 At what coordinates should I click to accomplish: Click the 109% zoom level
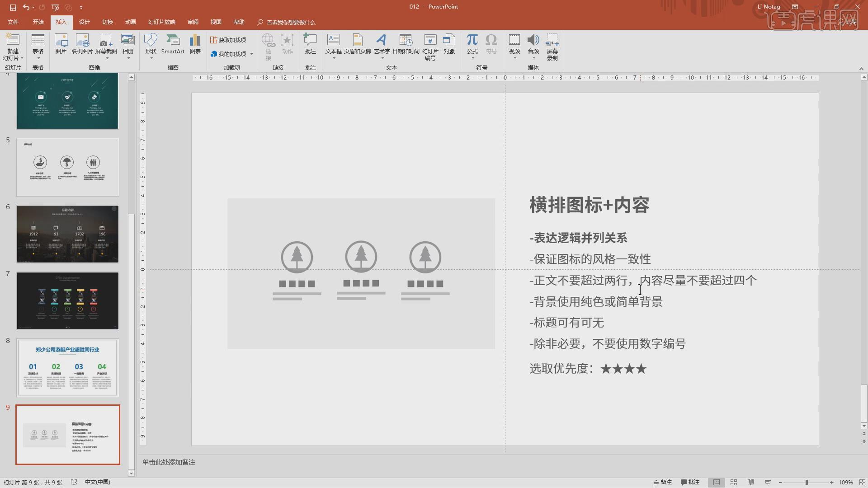845,483
